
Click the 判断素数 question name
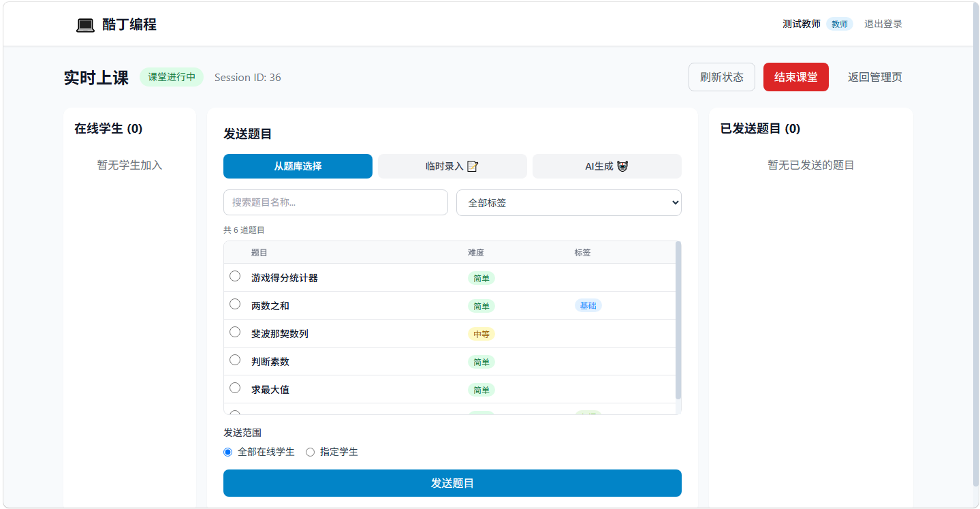tap(270, 362)
